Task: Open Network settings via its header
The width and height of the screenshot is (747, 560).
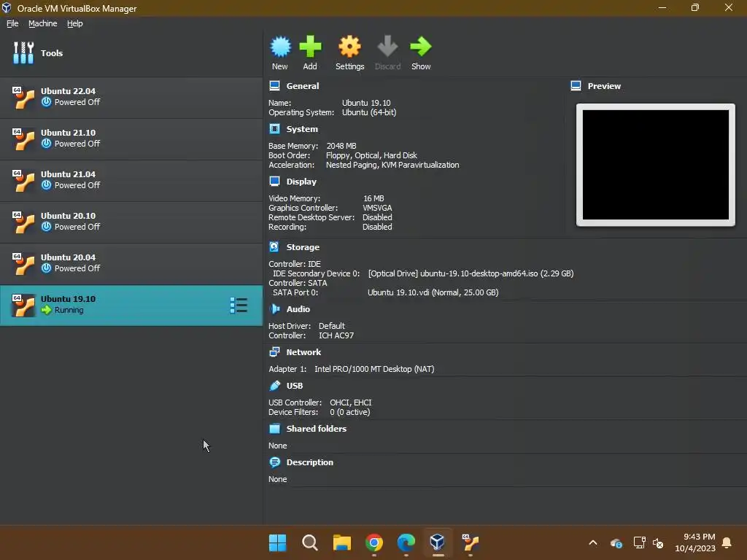Action: (x=303, y=352)
